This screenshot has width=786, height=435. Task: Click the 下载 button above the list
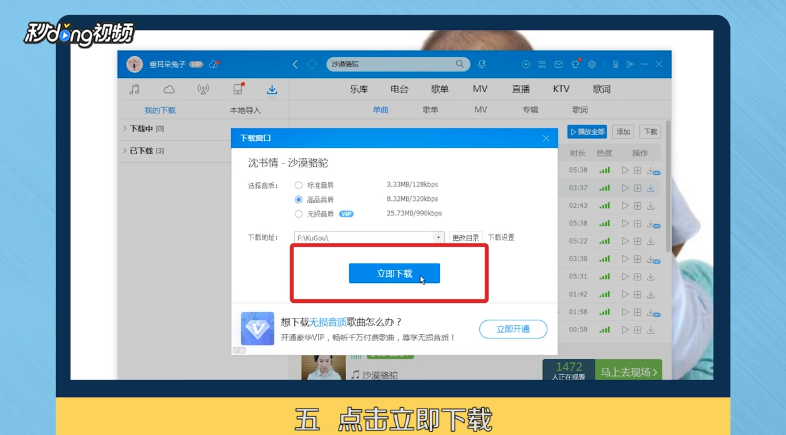pyautogui.click(x=650, y=132)
